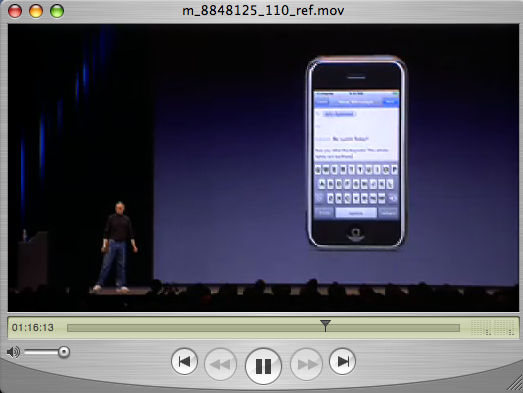523x393 pixels.
Task: Close the movie window with red button
Action: (15, 11)
